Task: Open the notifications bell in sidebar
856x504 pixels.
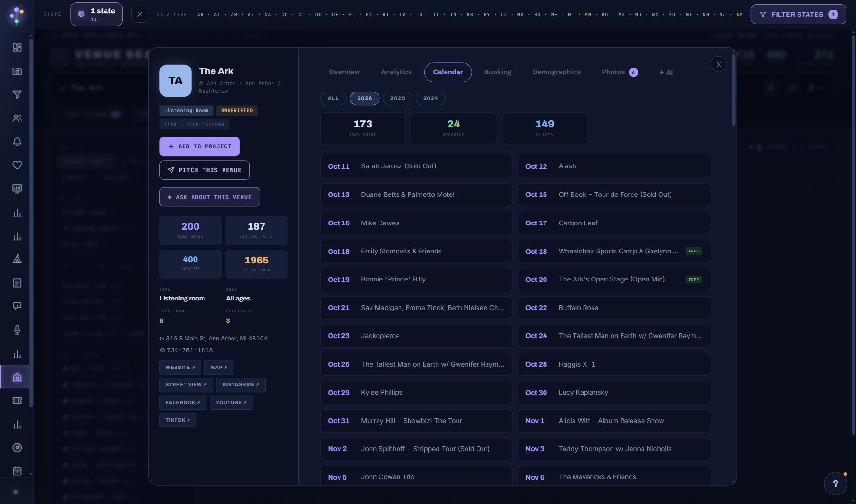Action: coord(17,142)
